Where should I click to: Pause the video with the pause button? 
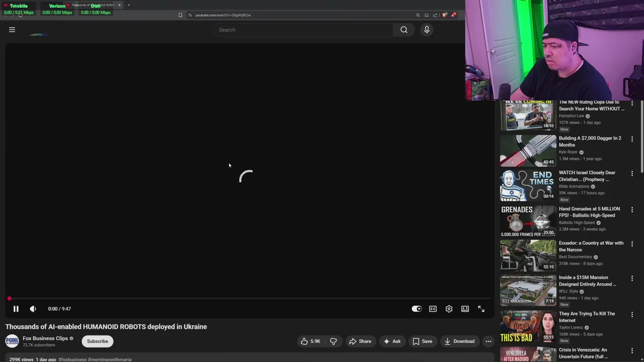(16, 309)
